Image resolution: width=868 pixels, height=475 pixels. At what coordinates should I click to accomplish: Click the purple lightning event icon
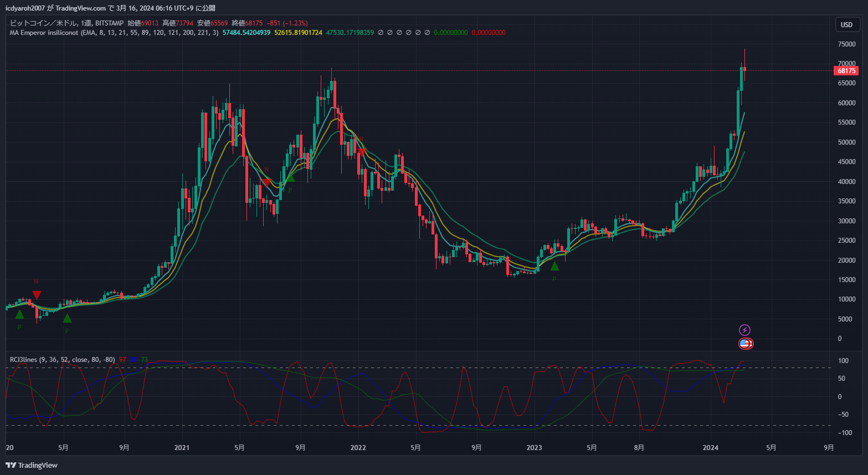click(744, 330)
